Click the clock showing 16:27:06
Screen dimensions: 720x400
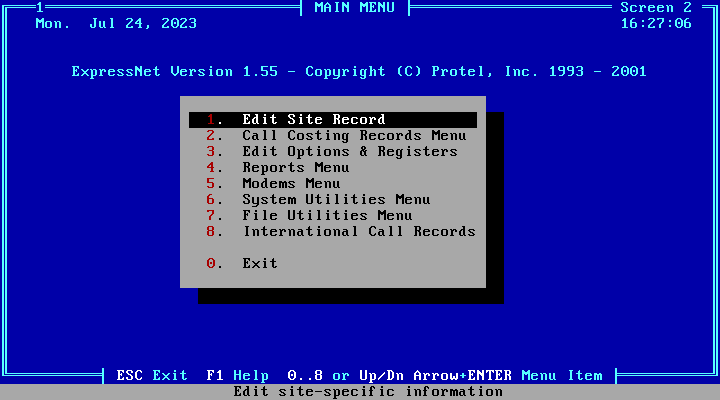(x=655, y=24)
